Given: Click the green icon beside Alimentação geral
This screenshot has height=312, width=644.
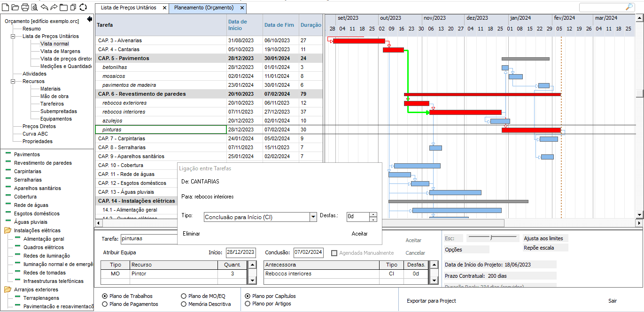Looking at the screenshot, I should pos(18,238).
